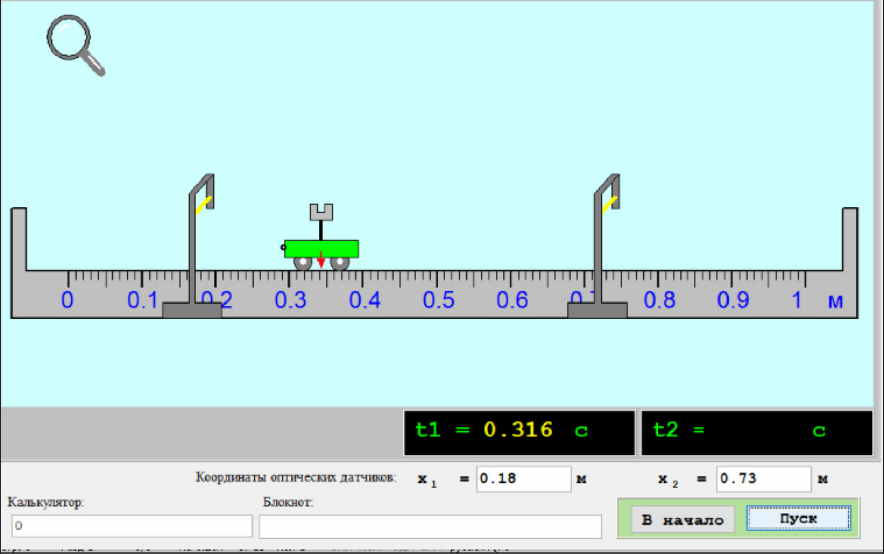Click the magnifying glass zoom icon
This screenshot has height=554, width=884.
click(x=76, y=45)
